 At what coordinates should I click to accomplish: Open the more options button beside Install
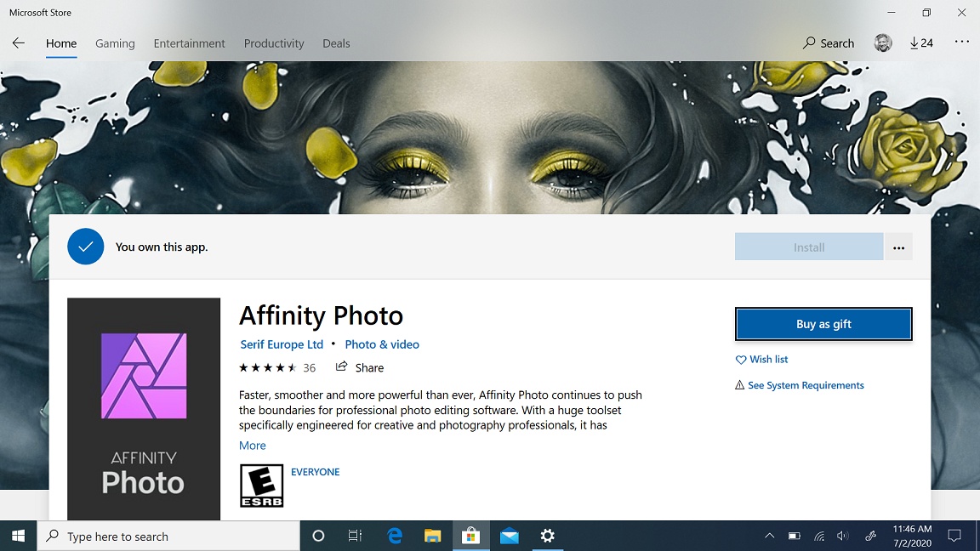pyautogui.click(x=898, y=247)
